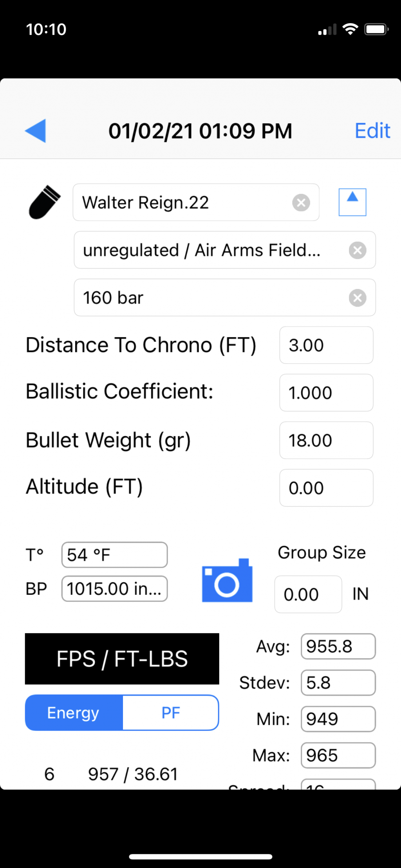Open the camera to photograph group
Viewport: 401px width, 868px height.
[227, 580]
